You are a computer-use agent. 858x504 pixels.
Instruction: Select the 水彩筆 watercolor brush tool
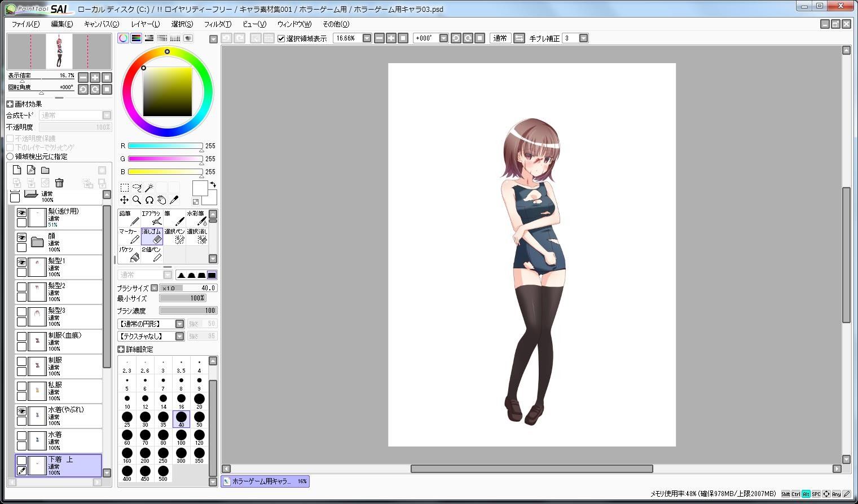click(x=197, y=218)
